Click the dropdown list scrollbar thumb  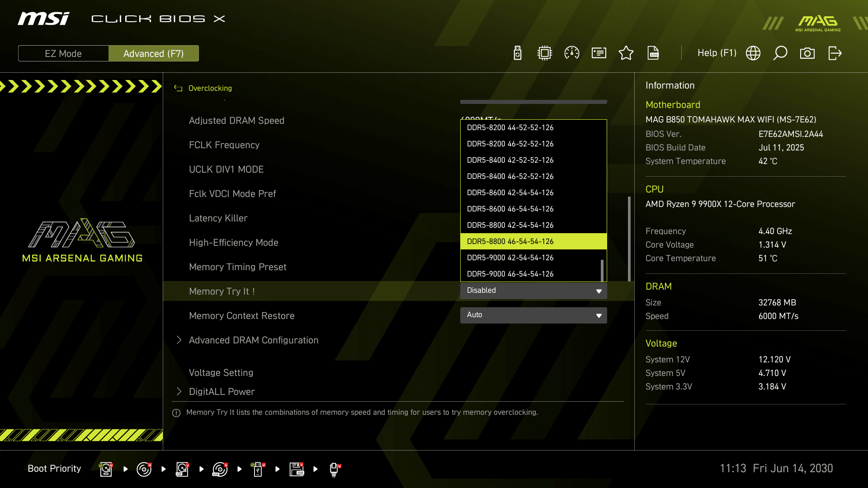pyautogui.click(x=602, y=270)
